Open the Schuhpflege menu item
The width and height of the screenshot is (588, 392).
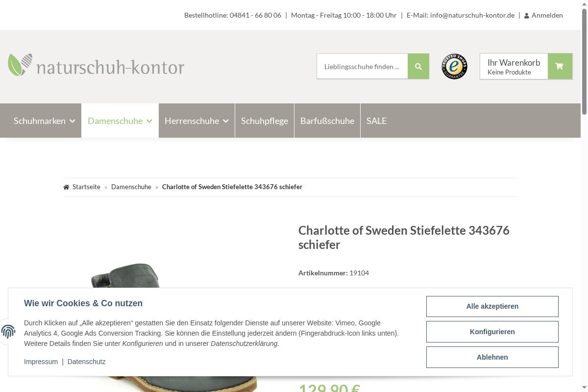265,121
